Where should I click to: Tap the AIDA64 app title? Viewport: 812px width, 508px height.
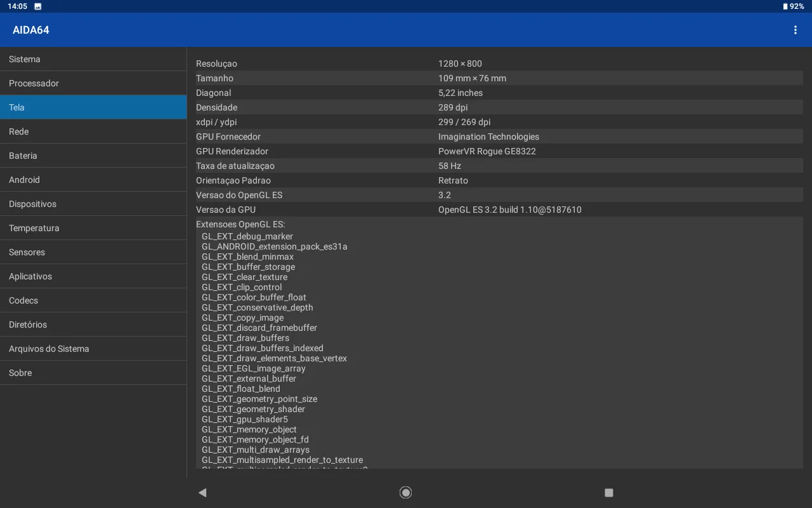coord(31,30)
